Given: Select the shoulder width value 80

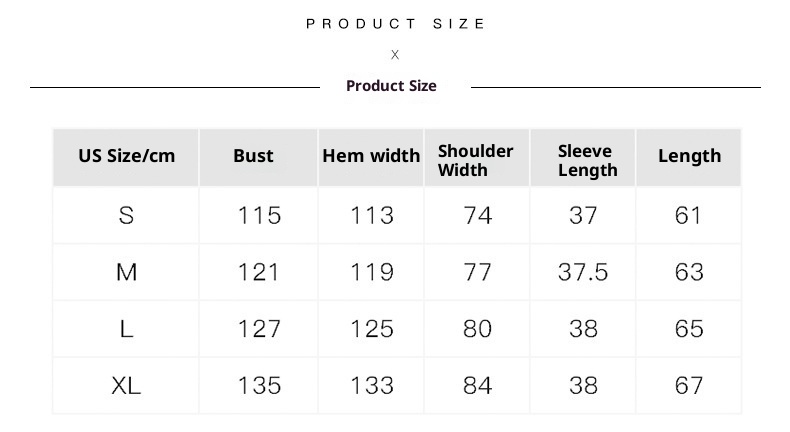Looking at the screenshot, I should pyautogui.click(x=478, y=329).
